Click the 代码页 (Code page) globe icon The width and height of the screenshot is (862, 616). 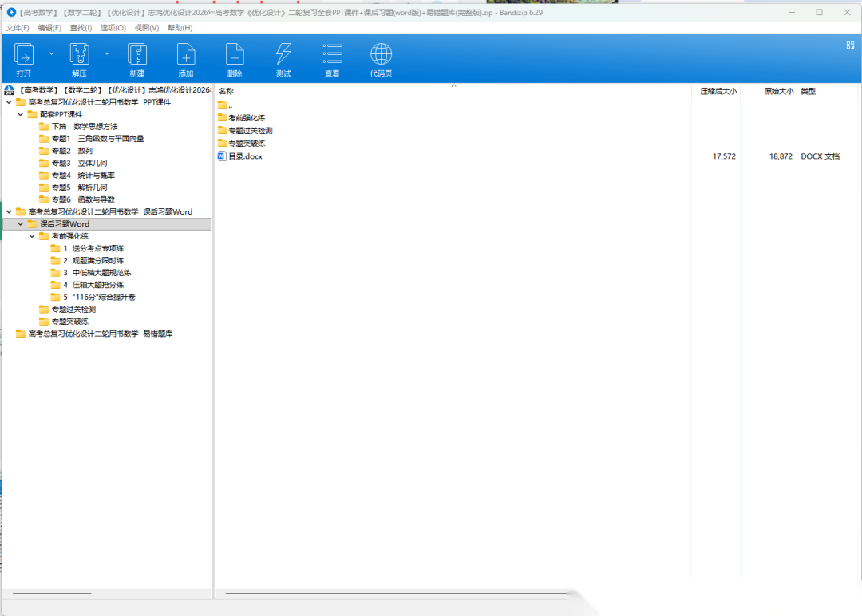[381, 55]
